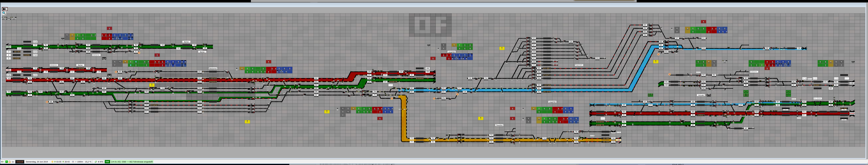This screenshot has height=165, width=868.
Task: Select track label 146 near Barmen
Action: [162, 45]
